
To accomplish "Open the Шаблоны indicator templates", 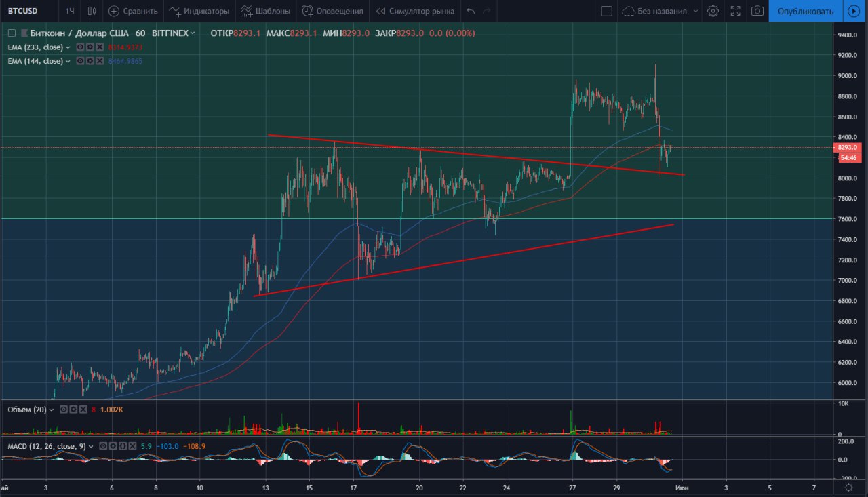I will (267, 11).
